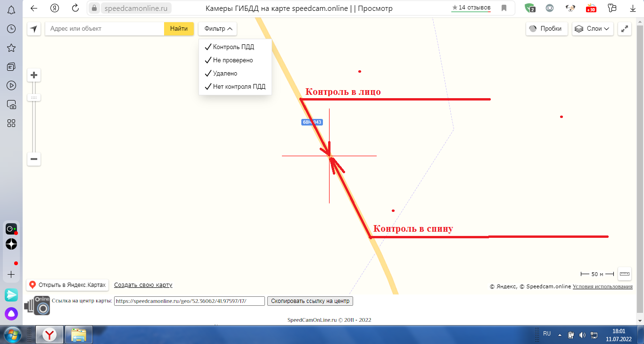This screenshot has width=644, height=344.
Task: Open the Создать свою карту link
Action: pyautogui.click(x=143, y=285)
